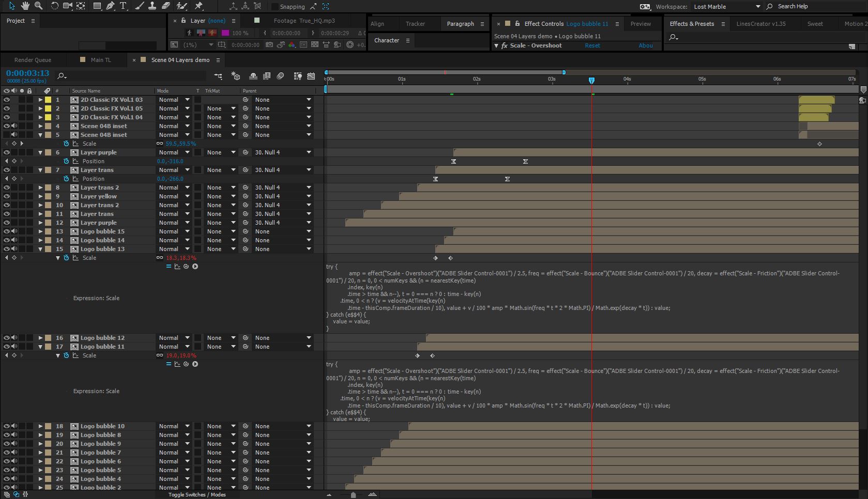The image size is (868, 499).
Task: Enable the Snapping checkbox
Action: click(x=275, y=7)
